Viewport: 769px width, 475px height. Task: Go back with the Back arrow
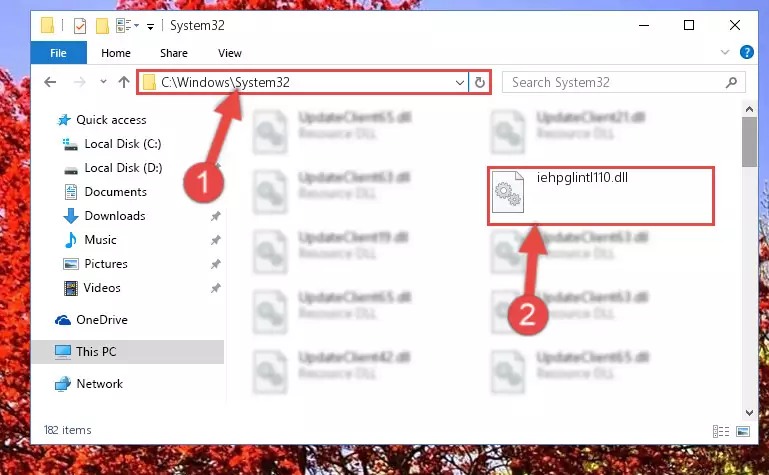click(50, 82)
